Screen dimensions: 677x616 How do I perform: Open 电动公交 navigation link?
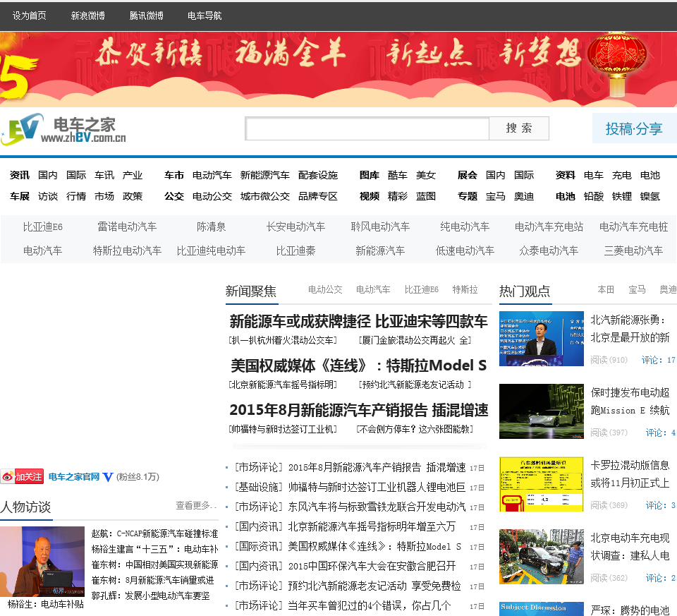coord(212,196)
